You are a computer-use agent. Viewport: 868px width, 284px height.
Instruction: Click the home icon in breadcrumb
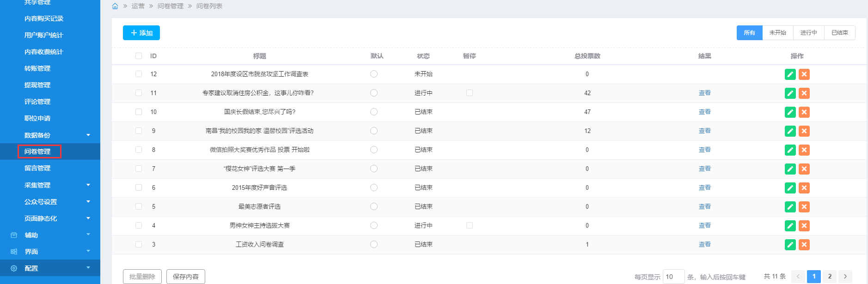click(115, 6)
